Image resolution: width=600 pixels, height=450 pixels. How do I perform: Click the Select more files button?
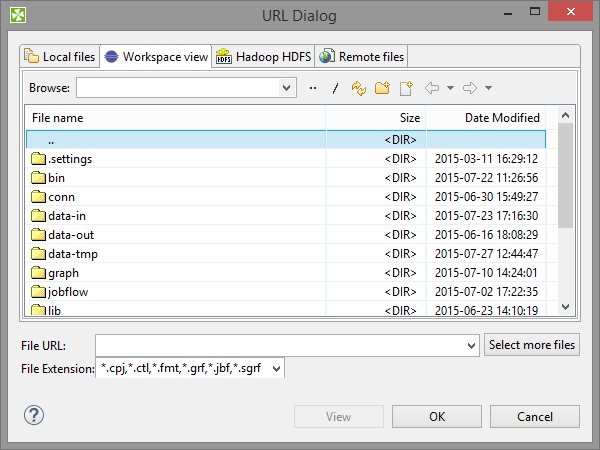pos(532,345)
